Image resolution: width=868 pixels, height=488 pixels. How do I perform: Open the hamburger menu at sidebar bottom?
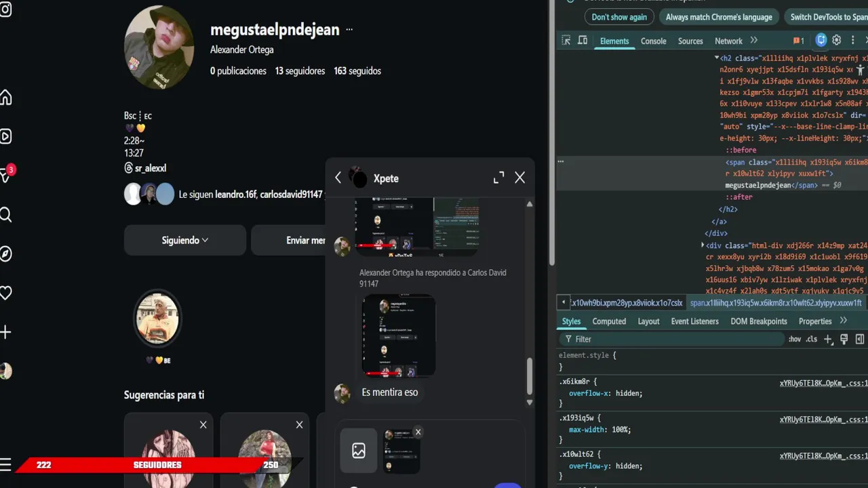click(5, 464)
